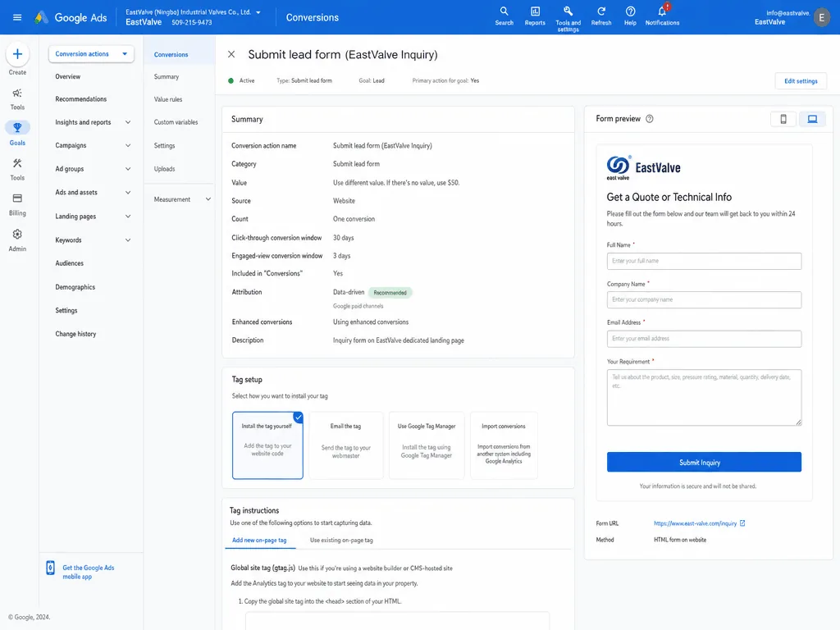Open the east-valve.com inquiry link

696,523
